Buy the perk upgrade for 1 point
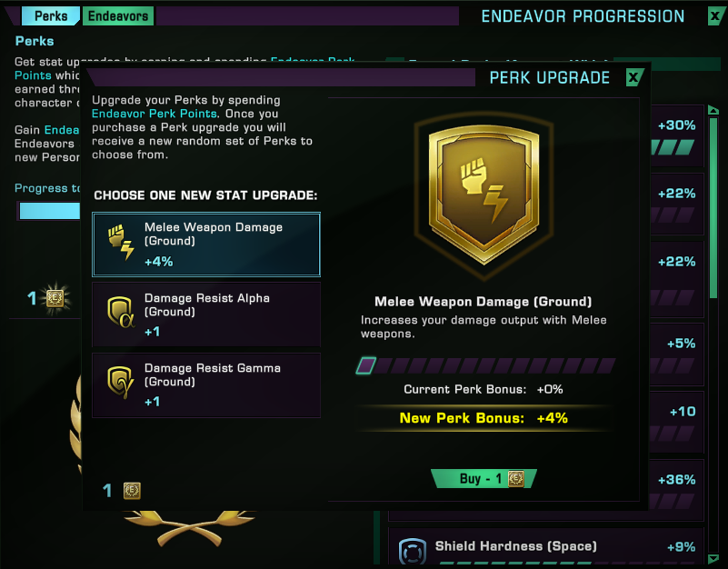This screenshot has width=728, height=569. tap(484, 478)
